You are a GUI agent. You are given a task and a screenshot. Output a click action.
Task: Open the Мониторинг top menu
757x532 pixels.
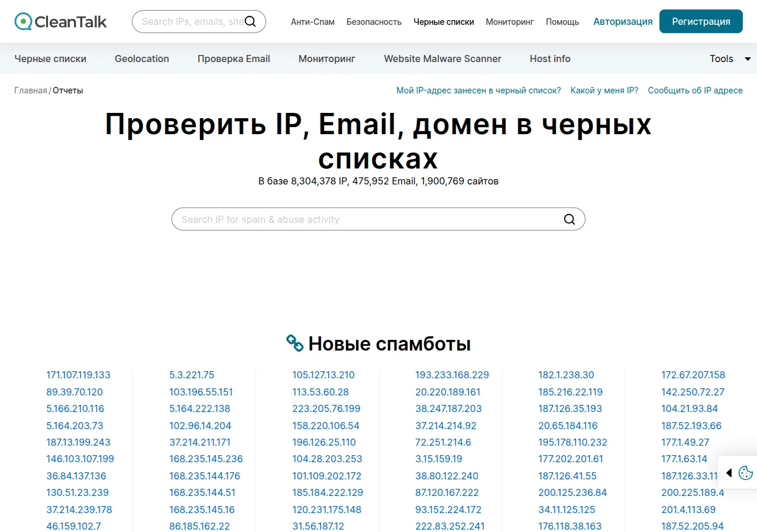(510, 22)
